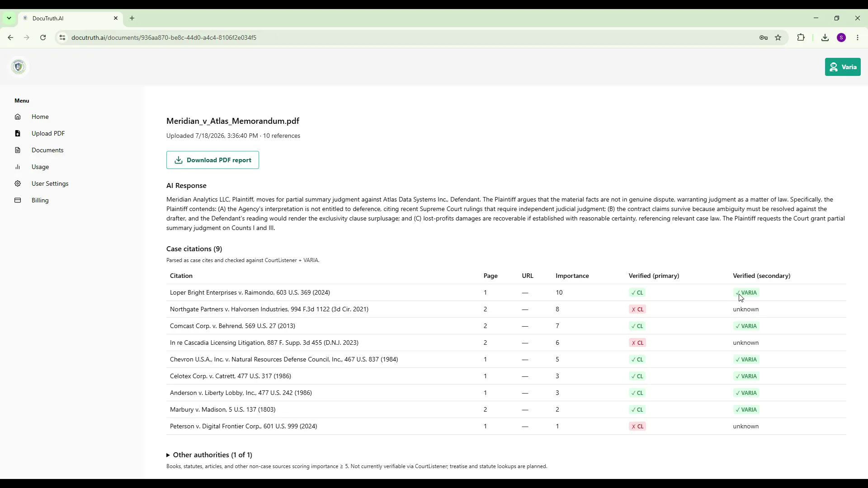The image size is (868, 488).
Task: Open the Home menu item
Action: click(x=40, y=117)
